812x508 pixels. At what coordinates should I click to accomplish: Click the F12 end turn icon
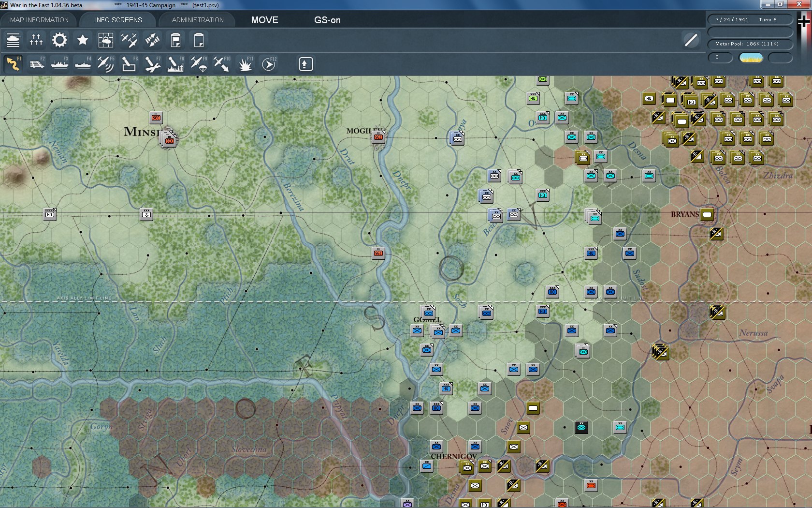[x=269, y=64]
